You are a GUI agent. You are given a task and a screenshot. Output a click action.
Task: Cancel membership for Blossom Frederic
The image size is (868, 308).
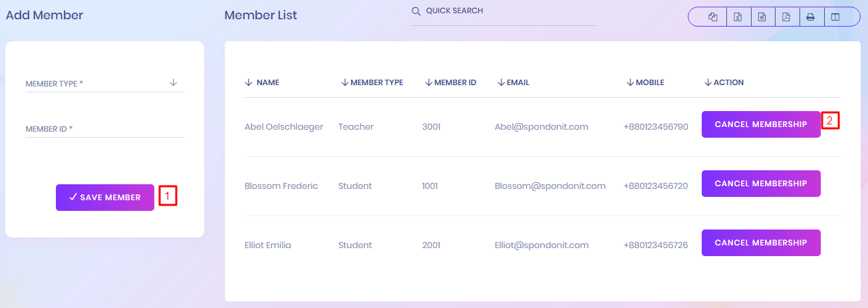[x=761, y=184]
